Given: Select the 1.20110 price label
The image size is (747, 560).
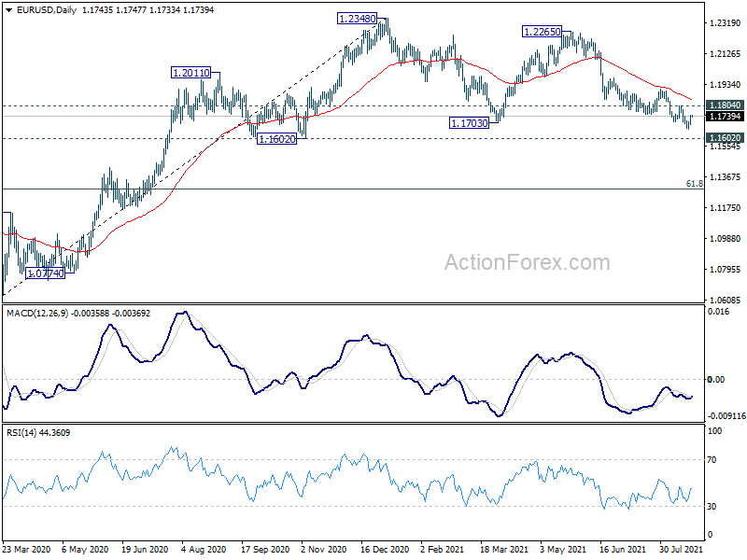Looking at the screenshot, I should 190,73.
